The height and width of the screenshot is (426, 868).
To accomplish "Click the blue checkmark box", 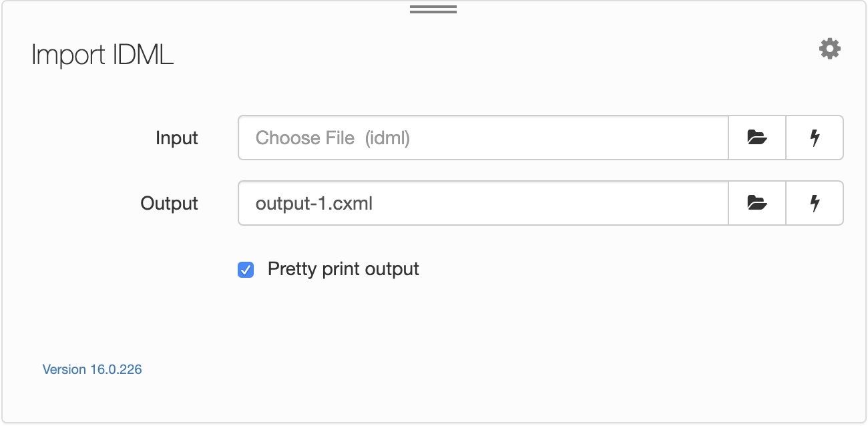I will point(246,270).
